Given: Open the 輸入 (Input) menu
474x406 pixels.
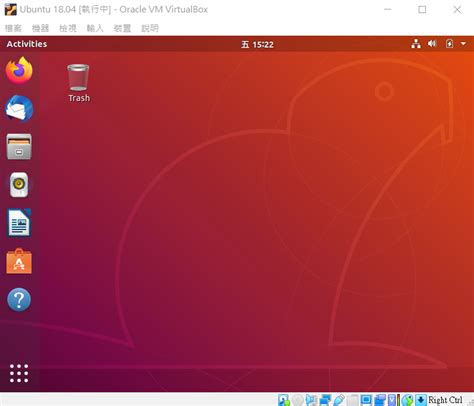Looking at the screenshot, I should click(95, 28).
